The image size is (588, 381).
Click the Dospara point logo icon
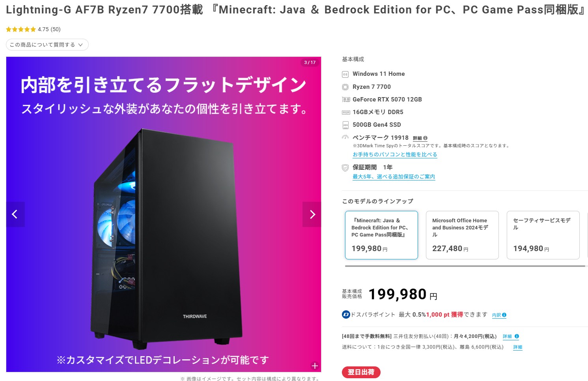coord(346,315)
